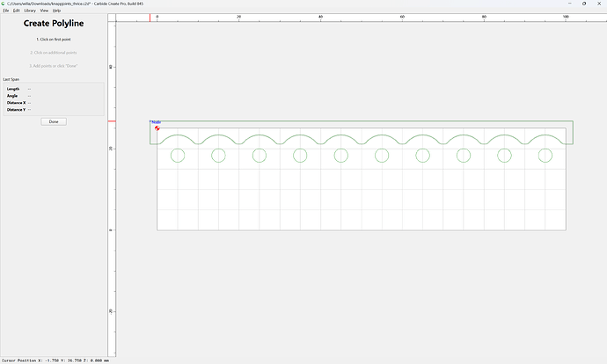Click the file path in the window title bar
Screen dimensions: 607x364
[x=48, y=4]
